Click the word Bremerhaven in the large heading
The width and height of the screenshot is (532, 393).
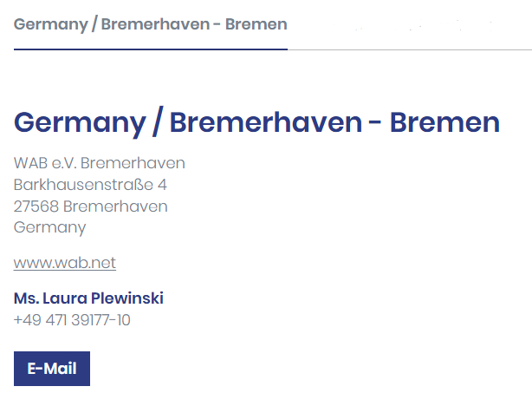[265, 122]
